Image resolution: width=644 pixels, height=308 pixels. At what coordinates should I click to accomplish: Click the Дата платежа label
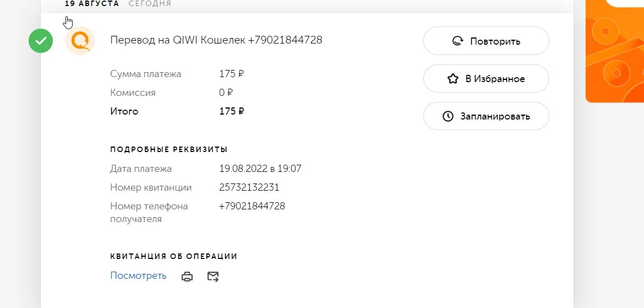pos(141,169)
